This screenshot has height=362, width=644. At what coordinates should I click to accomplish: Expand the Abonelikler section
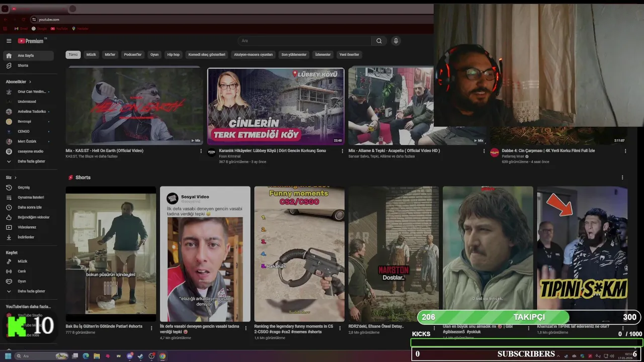[19, 81]
